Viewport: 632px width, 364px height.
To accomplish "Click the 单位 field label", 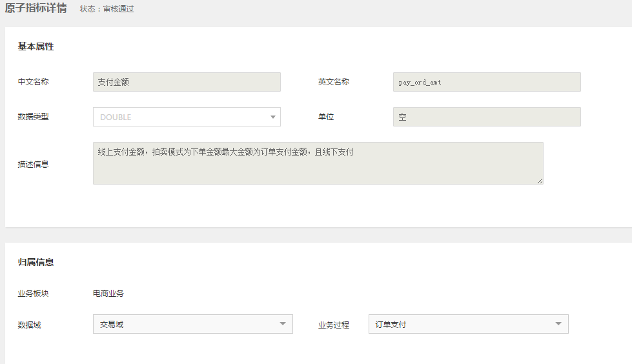I will [325, 117].
